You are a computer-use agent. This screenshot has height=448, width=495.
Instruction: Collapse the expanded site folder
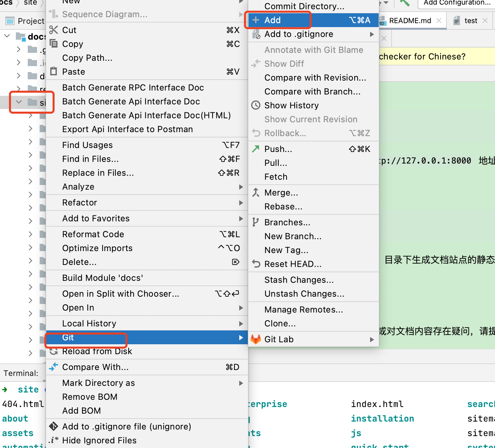19,102
